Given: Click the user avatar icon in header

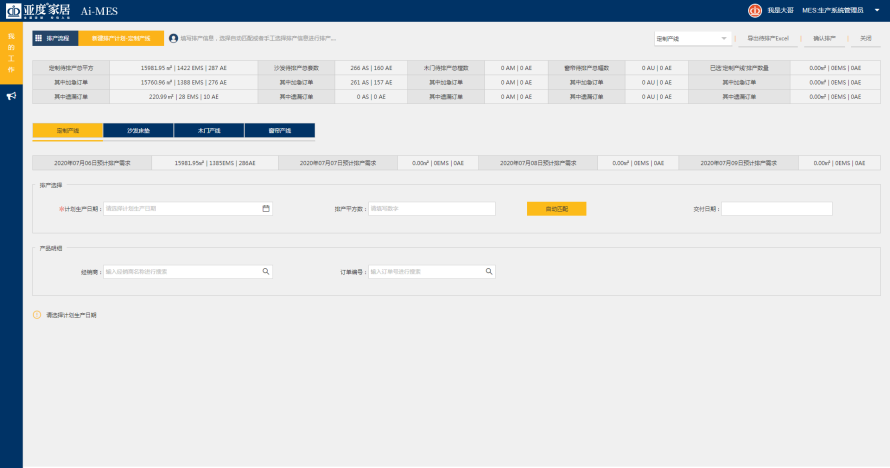Looking at the screenshot, I should coord(754,10).
